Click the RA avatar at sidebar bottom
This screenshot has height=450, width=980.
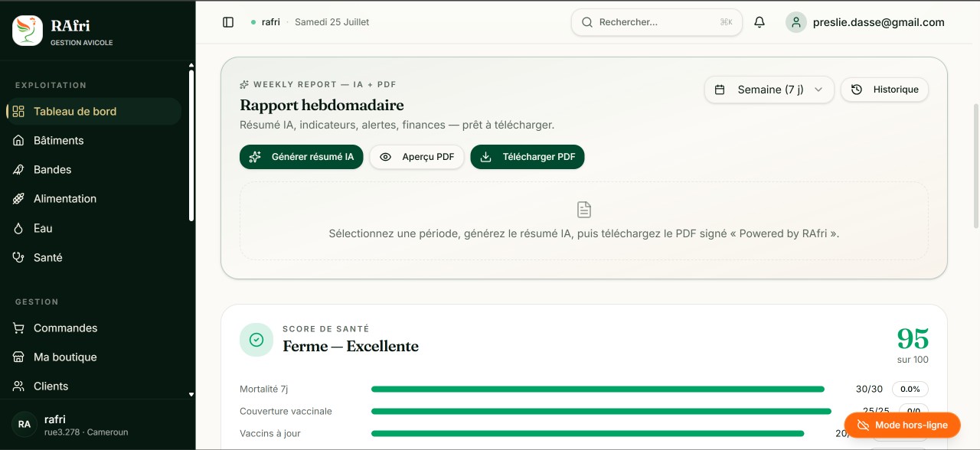point(24,424)
